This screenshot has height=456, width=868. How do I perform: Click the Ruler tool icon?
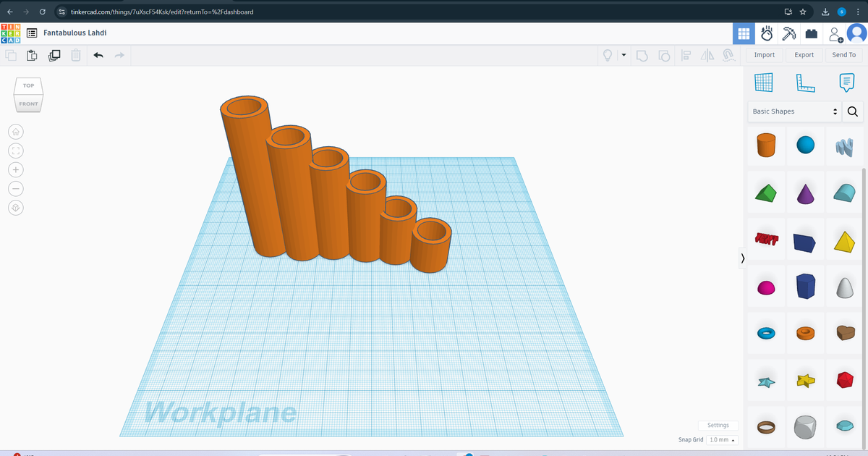click(x=805, y=83)
